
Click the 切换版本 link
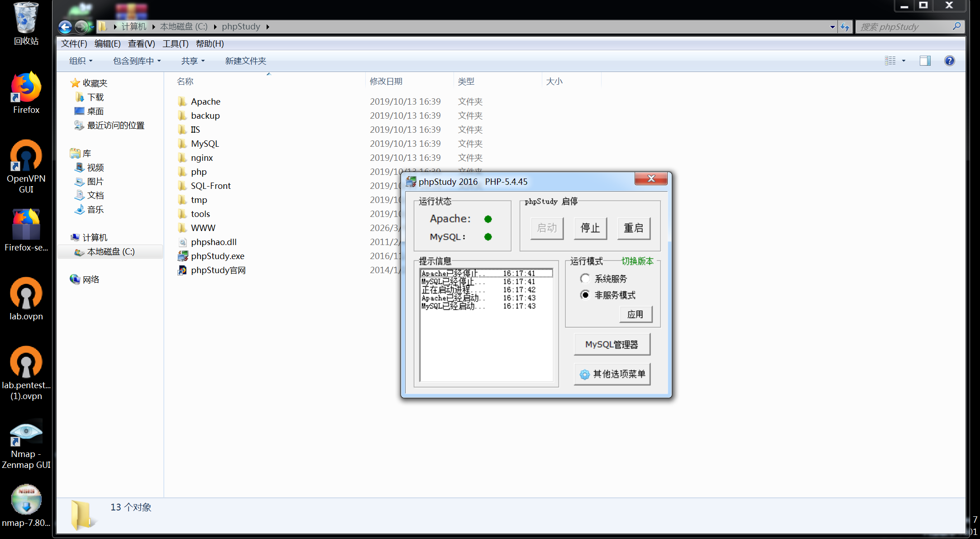(637, 261)
